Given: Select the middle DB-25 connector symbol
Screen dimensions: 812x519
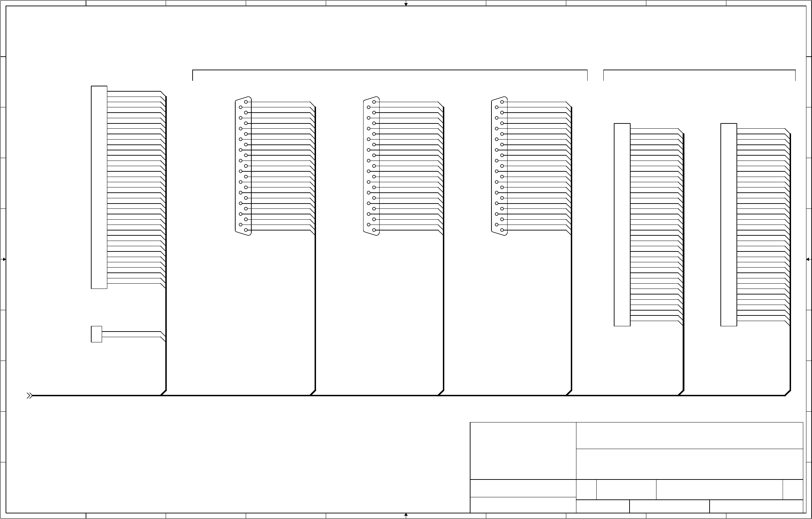Looking at the screenshot, I should coord(371,166).
